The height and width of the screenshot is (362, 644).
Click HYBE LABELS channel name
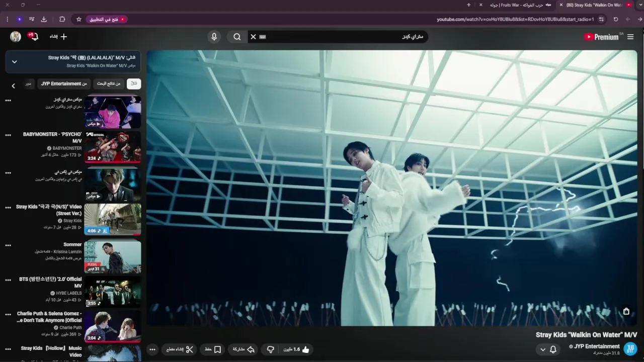pyautogui.click(x=69, y=293)
